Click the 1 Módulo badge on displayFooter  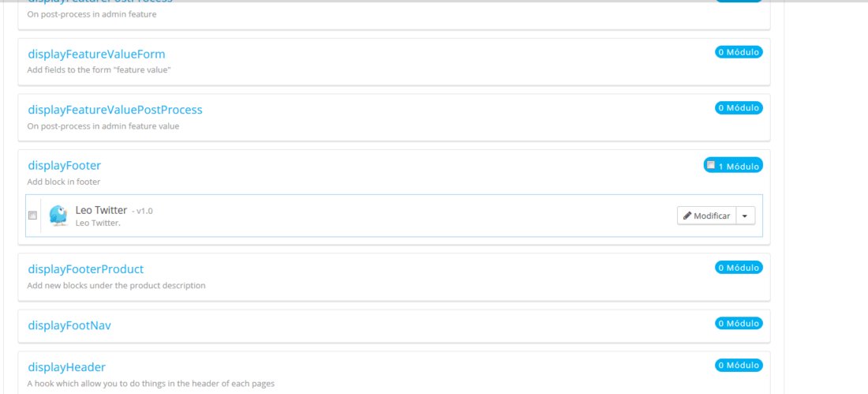(733, 165)
